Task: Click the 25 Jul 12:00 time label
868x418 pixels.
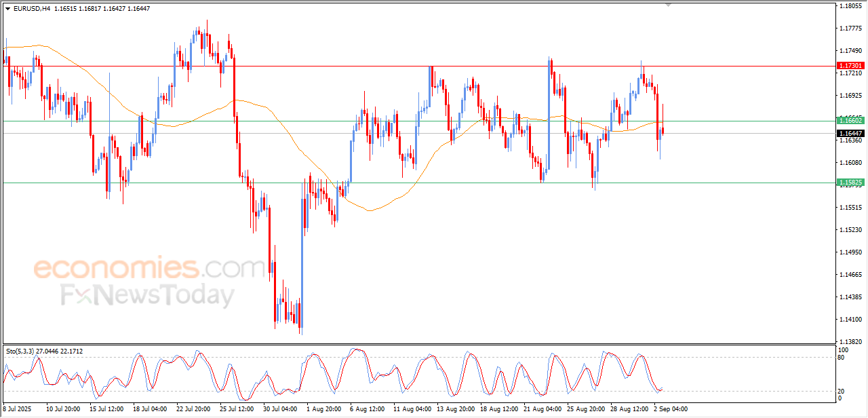Action: pyautogui.click(x=237, y=409)
